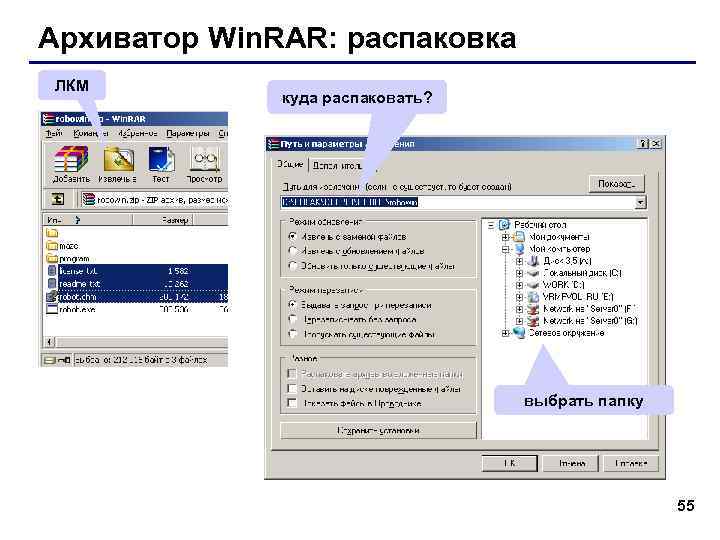Open the Файл menu in WinRAR
Image resolution: width=720 pixels, height=540 pixels.
click(x=54, y=133)
